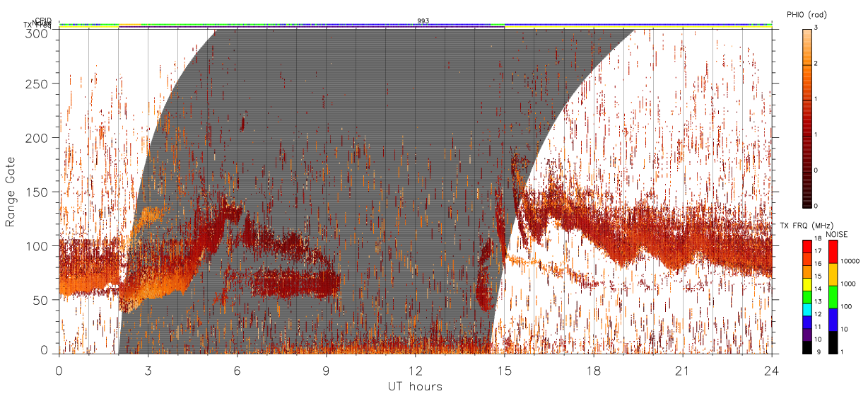Viewport: 868px width, 401px height.
Task: Click the 'Range Gate' y-axis title
Action: pos(11,192)
